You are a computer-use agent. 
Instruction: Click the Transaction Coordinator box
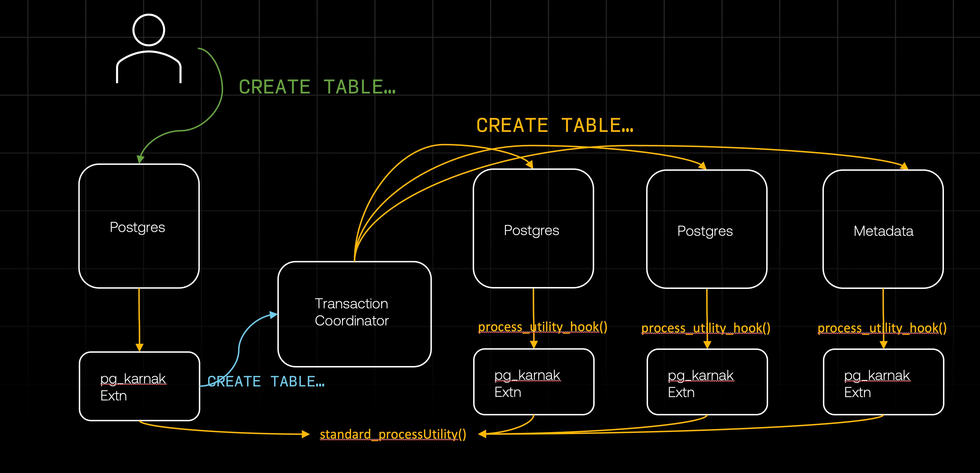coord(354,314)
